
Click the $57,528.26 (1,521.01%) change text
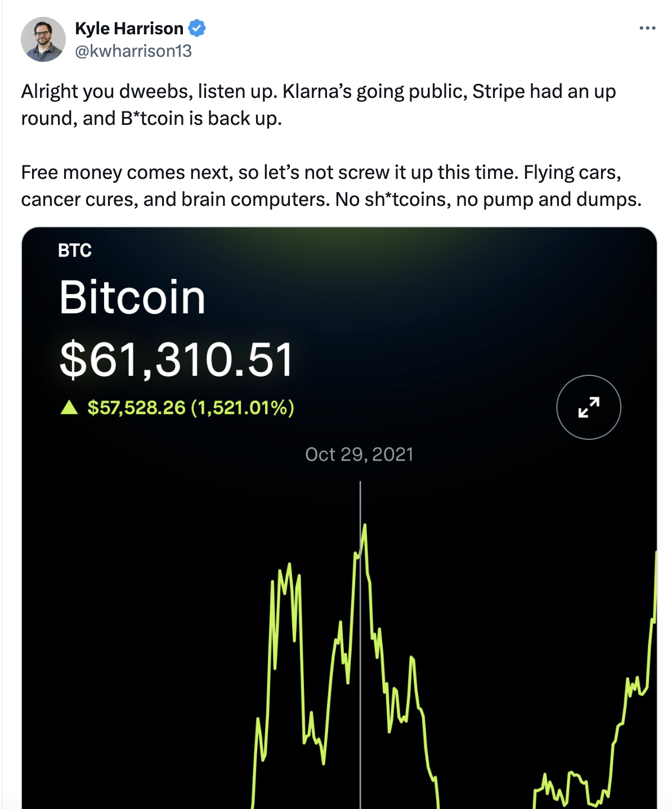point(191,407)
